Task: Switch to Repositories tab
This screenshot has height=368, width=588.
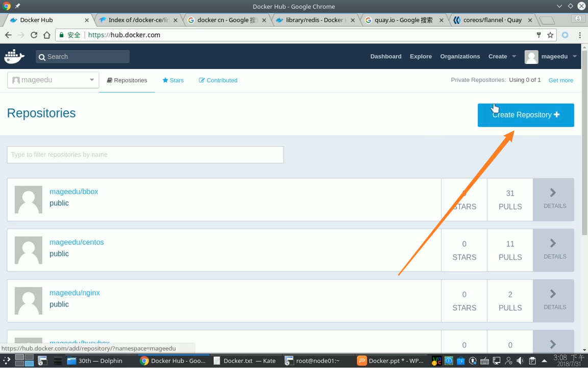Action: click(x=127, y=80)
